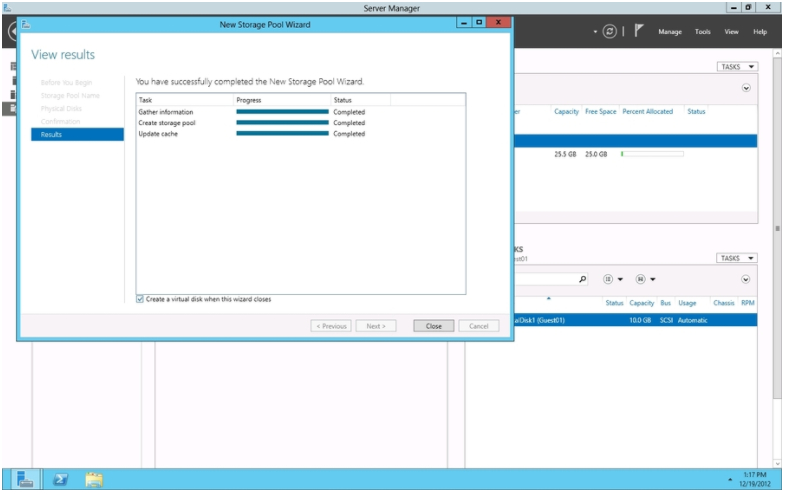
Task: Select the highlighted storage pool row
Action: click(x=636, y=141)
